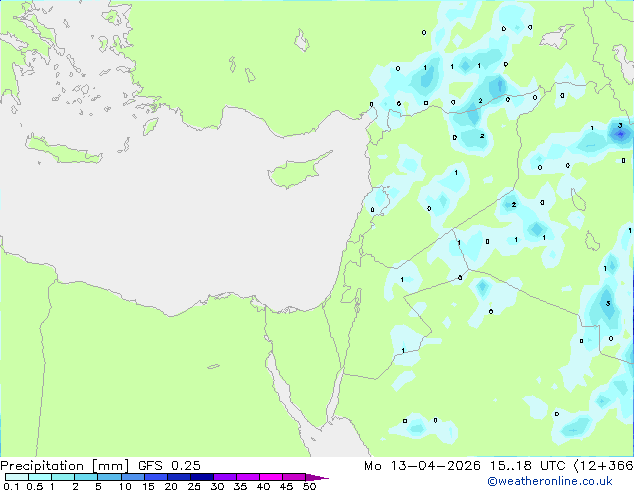Click the legend label '10'
This screenshot has width=634, height=490.
point(125,486)
